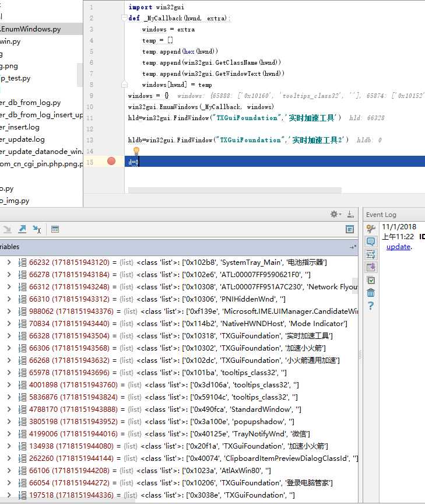Click the Restore Layout icon in debug toolbar

[x=350, y=229]
